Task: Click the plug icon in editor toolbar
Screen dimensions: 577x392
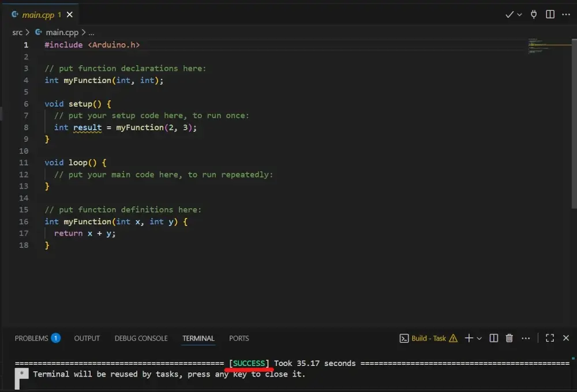Action: 534,14
